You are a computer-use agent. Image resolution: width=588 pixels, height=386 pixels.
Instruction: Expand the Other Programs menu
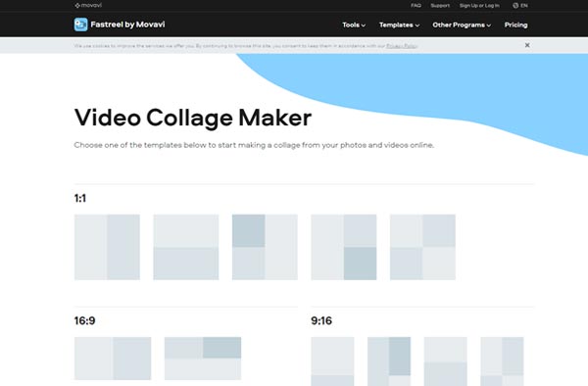click(x=462, y=24)
